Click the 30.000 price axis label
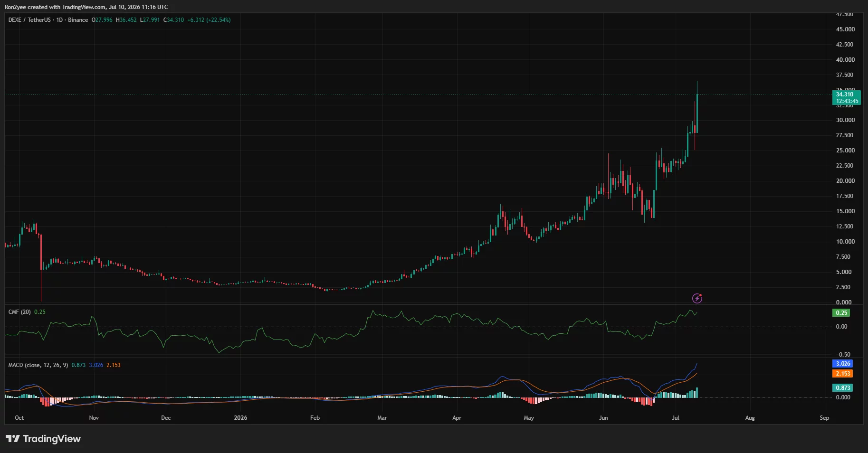868x453 pixels. [x=845, y=120]
